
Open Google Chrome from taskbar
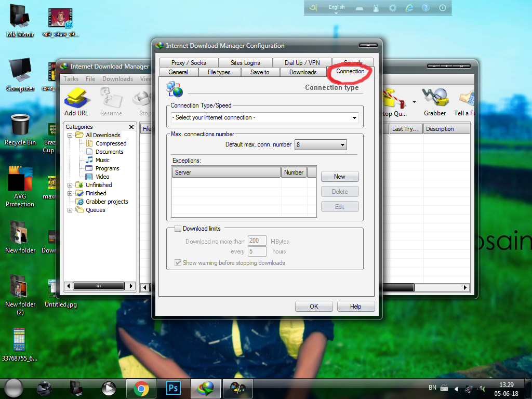tap(141, 389)
